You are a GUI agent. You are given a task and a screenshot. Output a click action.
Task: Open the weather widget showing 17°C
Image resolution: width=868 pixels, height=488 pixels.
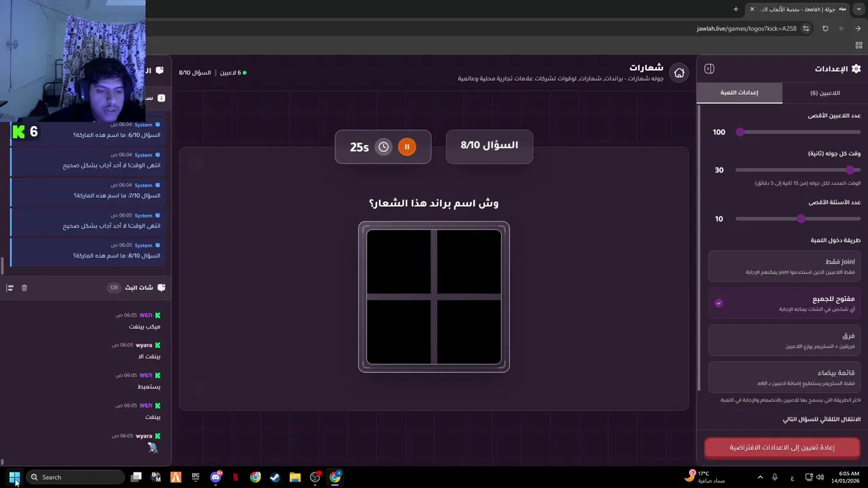click(x=705, y=476)
